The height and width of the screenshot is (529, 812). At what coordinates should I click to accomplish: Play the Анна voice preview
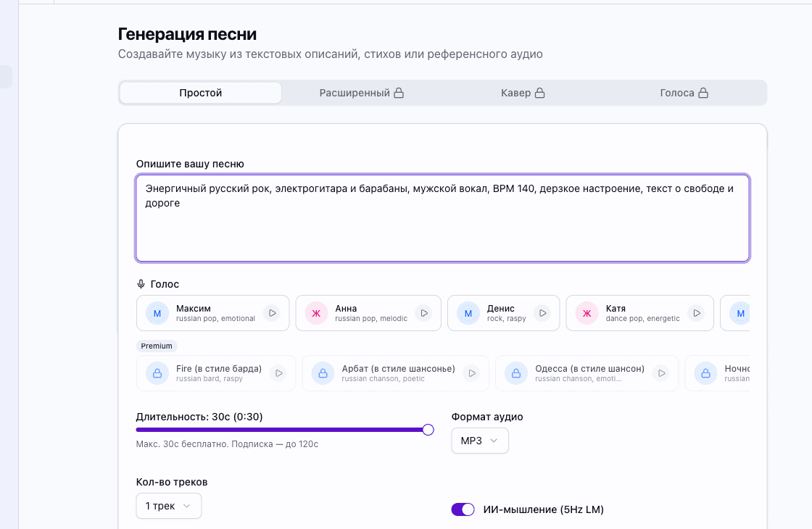pos(424,312)
